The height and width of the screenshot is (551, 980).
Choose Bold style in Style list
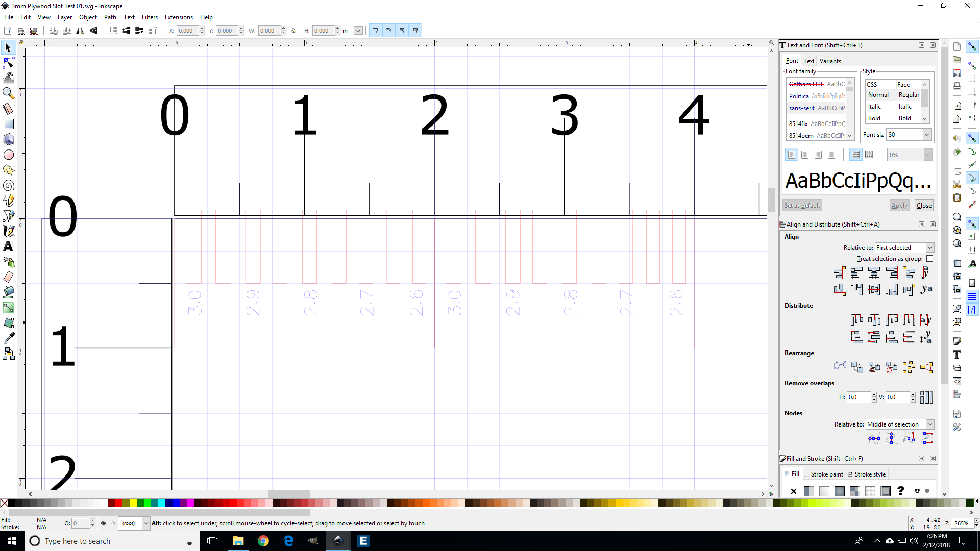pos(893,118)
